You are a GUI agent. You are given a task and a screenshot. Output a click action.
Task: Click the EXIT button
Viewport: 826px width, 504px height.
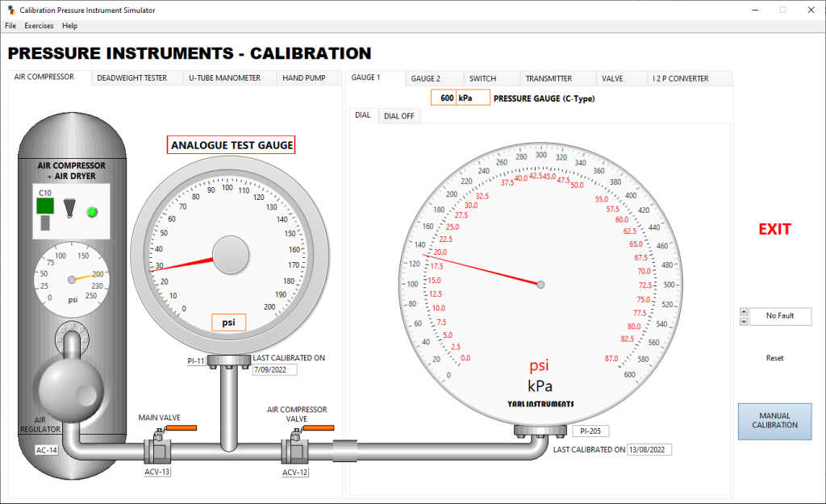click(x=774, y=229)
